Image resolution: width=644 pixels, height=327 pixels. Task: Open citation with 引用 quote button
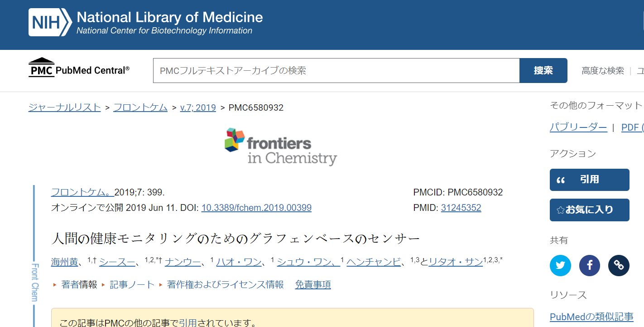point(590,180)
